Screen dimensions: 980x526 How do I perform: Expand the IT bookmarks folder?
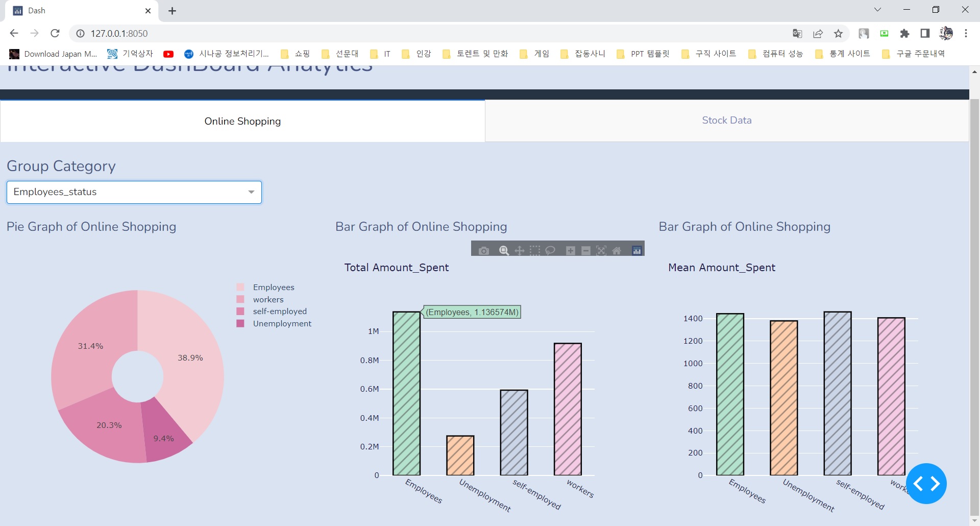coord(380,54)
